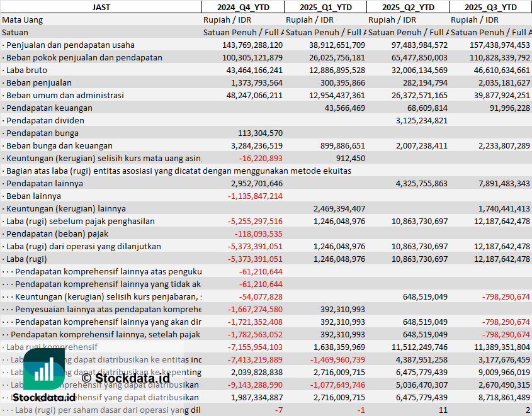Select cell with value 38,912,651,709
Screen dimensions: 532x416
click(337, 45)
